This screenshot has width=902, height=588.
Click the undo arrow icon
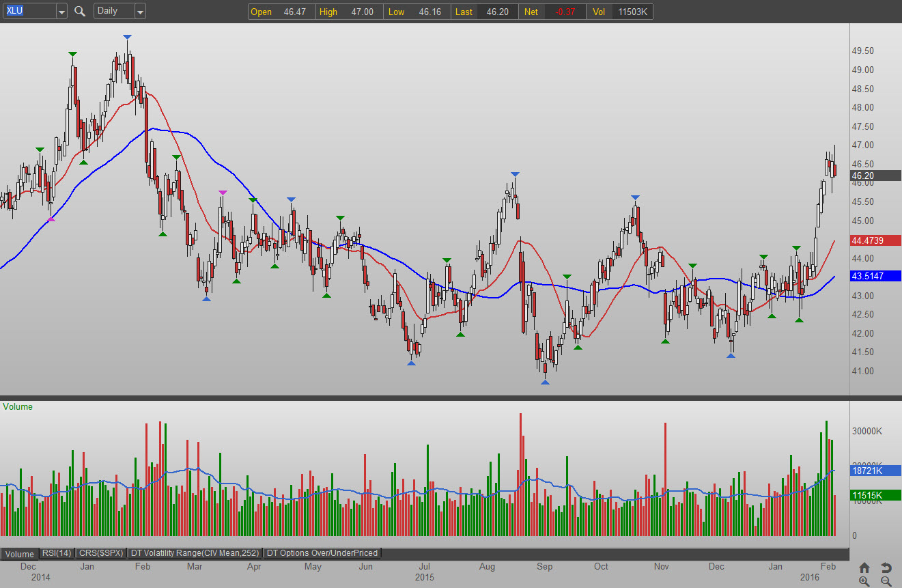point(886,568)
